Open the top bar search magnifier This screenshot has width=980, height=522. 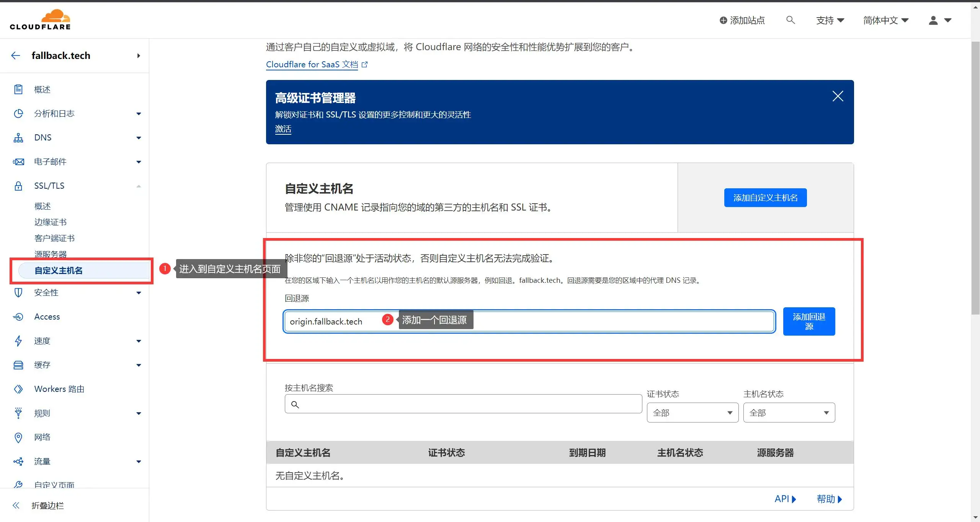(x=790, y=20)
